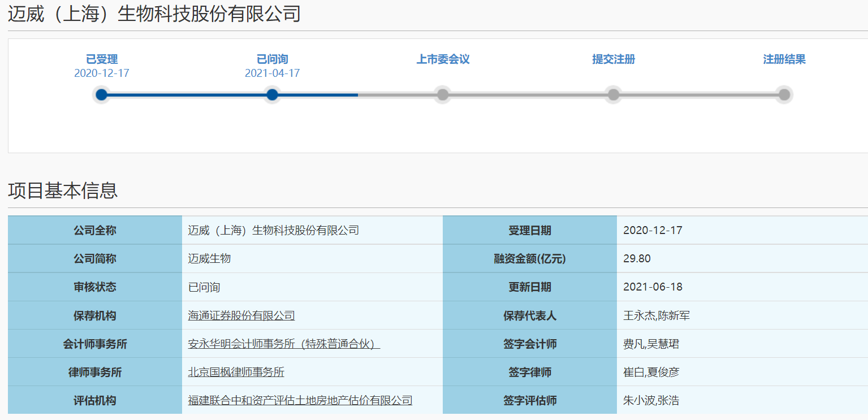This screenshot has width=868, height=420.
Task: Select the 注册结果 stage label
Action: pos(784,59)
